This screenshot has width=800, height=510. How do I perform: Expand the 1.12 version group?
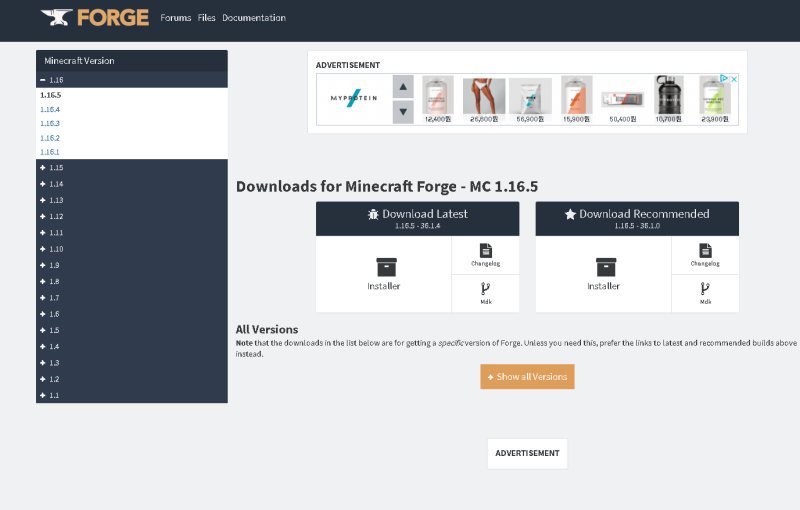tap(132, 217)
